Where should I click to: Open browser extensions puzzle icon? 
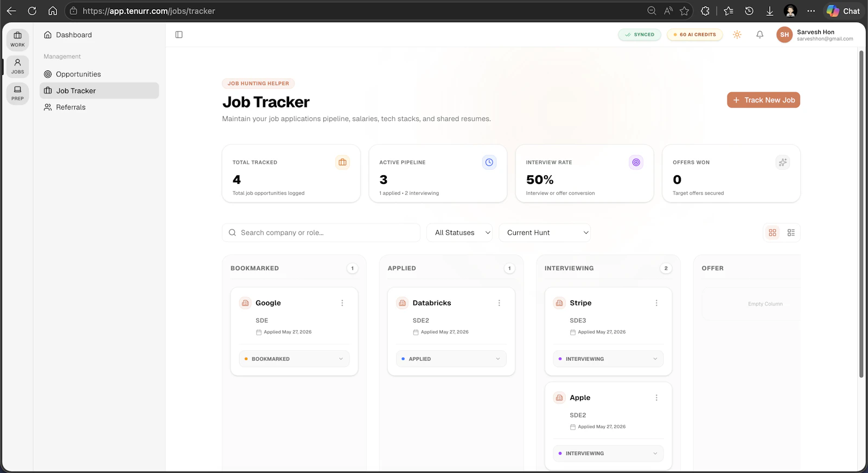tap(705, 11)
